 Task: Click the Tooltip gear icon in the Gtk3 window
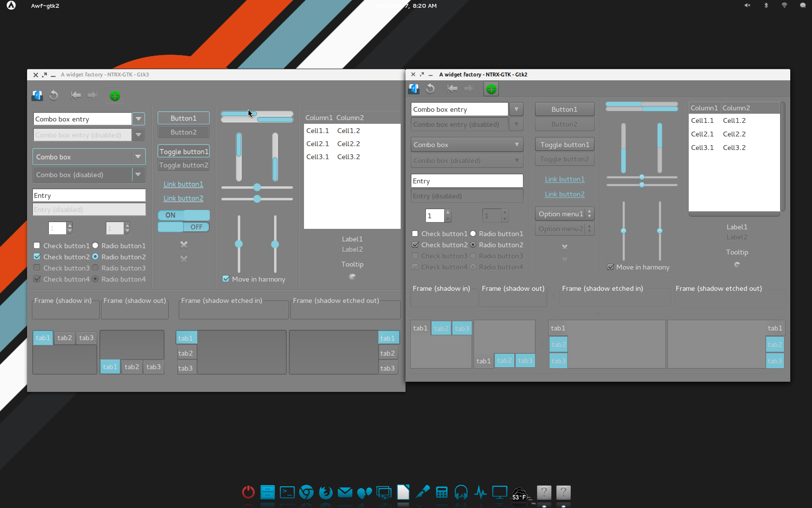click(352, 277)
